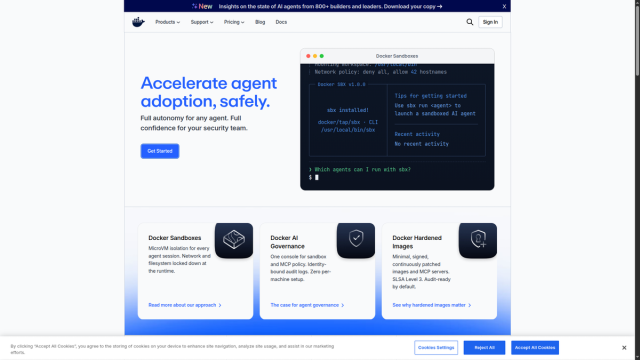Click the Hardened Images lock icon
Viewport: 640px width, 360px height.
click(478, 240)
